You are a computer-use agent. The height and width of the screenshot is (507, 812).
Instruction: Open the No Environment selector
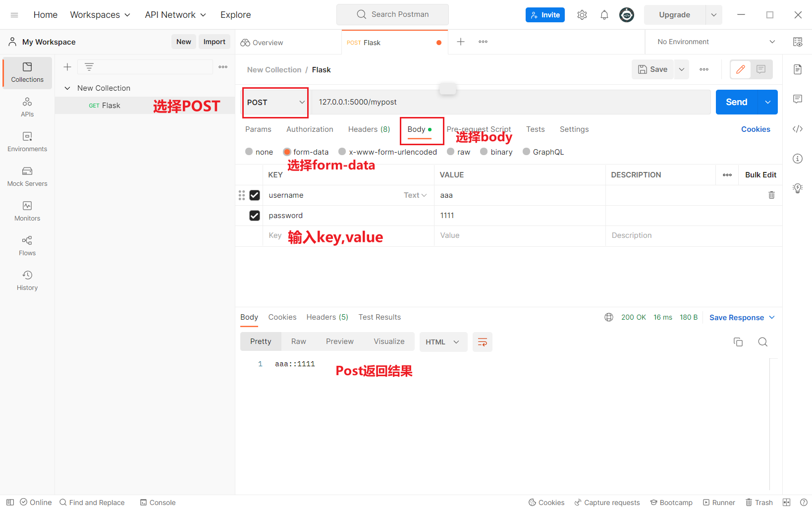[715, 42]
